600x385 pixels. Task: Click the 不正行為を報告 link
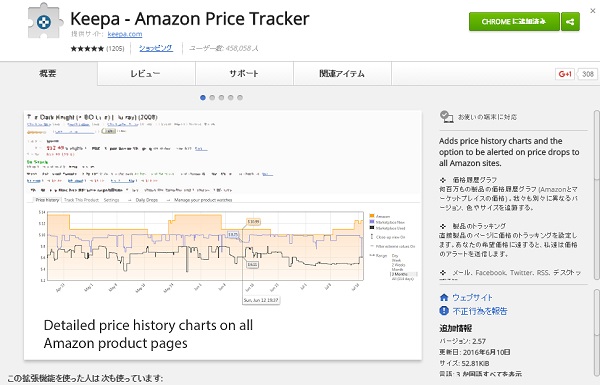(480, 311)
